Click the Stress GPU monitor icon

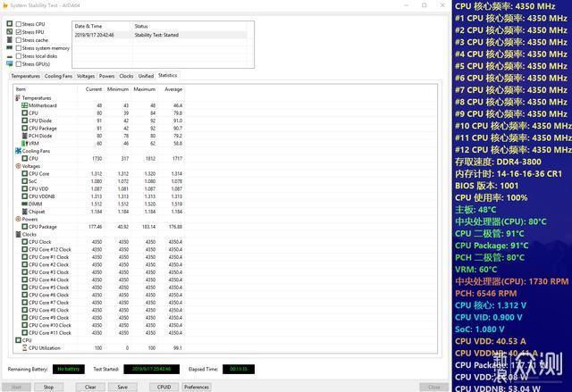coord(10,63)
